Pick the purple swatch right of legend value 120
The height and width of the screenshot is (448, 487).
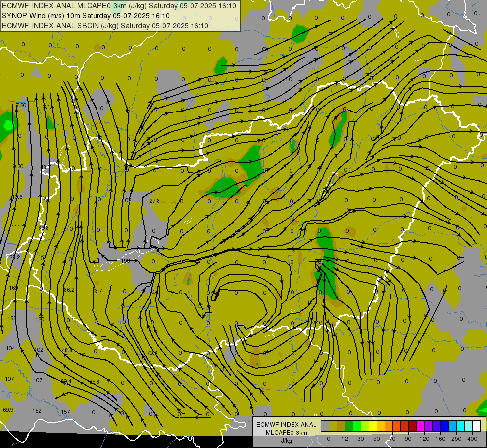pos(429,426)
